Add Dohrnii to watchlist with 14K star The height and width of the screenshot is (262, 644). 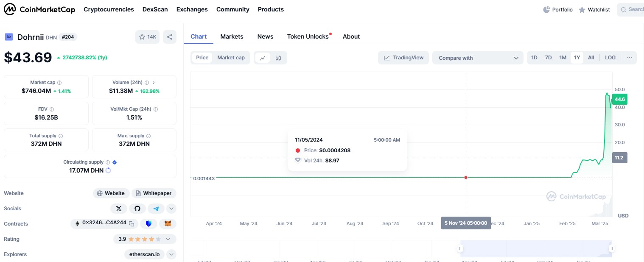click(147, 37)
